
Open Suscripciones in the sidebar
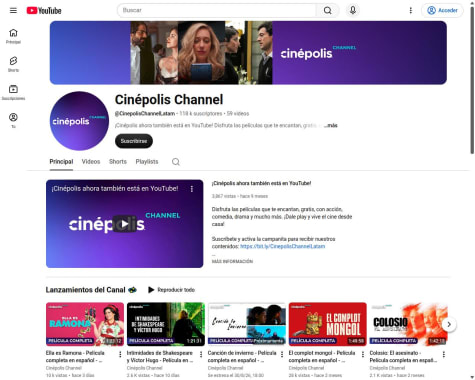coord(13,92)
